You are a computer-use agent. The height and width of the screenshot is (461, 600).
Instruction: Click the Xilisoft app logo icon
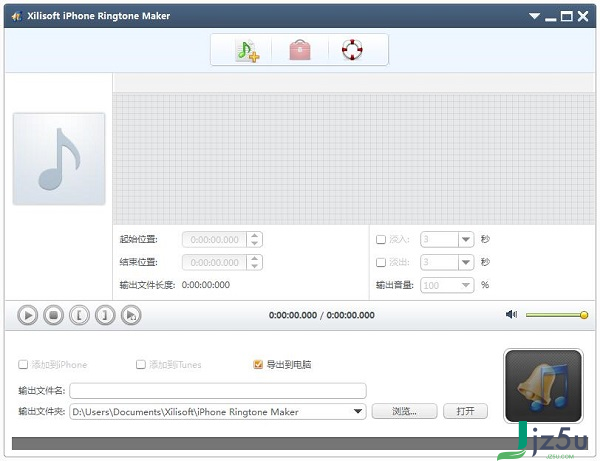[16, 16]
